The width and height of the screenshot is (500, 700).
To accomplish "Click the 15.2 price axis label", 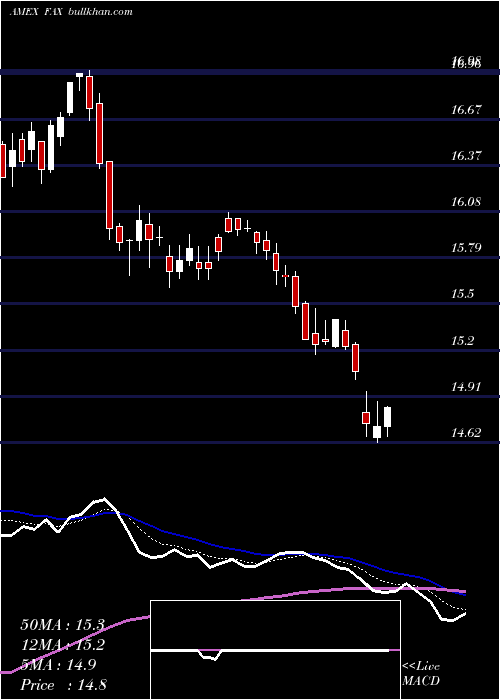I will tap(462, 341).
